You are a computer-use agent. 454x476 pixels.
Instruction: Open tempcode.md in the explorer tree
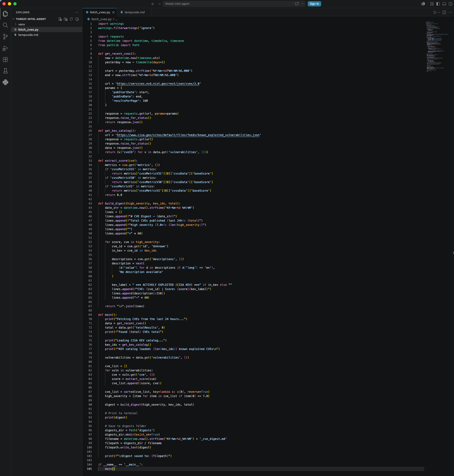pos(47,35)
